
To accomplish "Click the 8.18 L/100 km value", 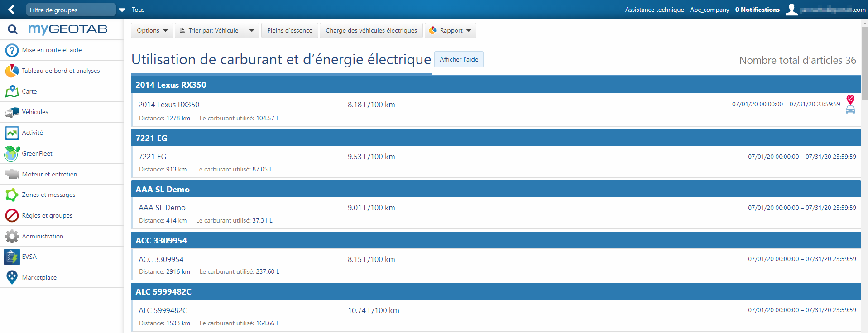I will point(371,105).
